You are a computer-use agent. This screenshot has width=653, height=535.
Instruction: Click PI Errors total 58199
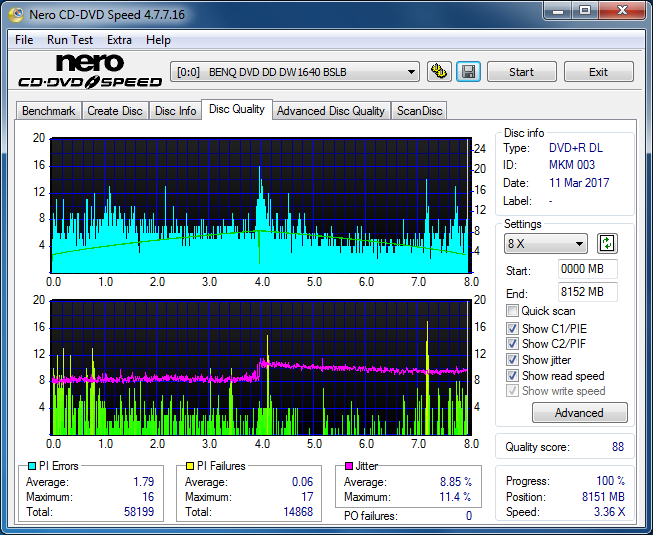point(139,512)
